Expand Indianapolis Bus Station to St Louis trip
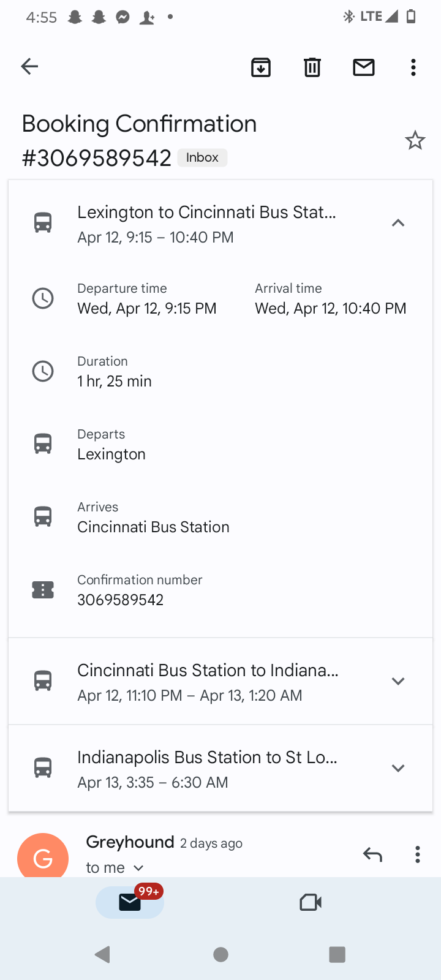Image resolution: width=441 pixels, height=980 pixels. (398, 768)
